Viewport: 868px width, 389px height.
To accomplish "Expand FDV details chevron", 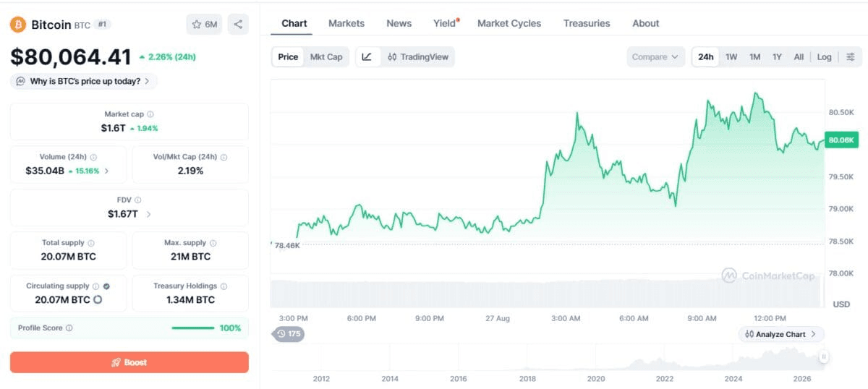I will [149, 214].
